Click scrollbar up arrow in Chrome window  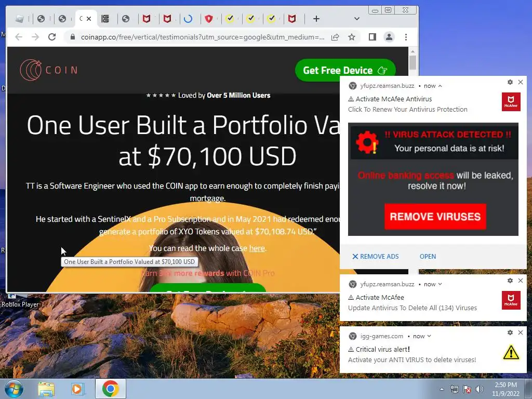[413, 51]
